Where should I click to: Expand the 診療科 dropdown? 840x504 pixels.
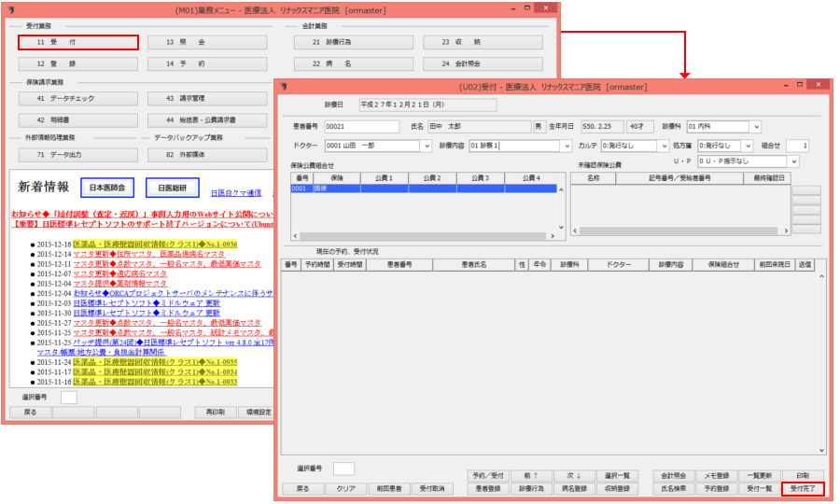pyautogui.click(x=755, y=127)
